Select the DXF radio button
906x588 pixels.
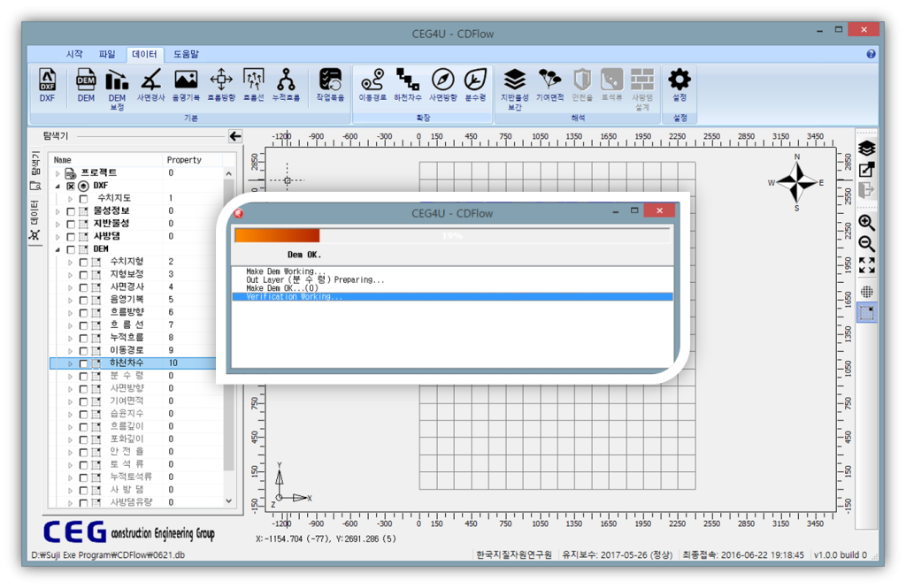click(83, 186)
